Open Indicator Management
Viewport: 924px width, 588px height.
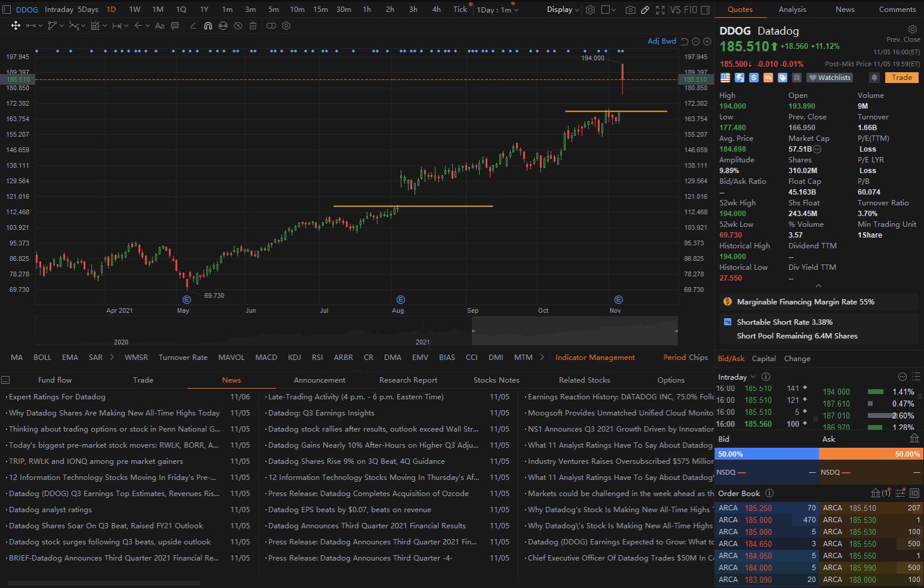tap(595, 358)
